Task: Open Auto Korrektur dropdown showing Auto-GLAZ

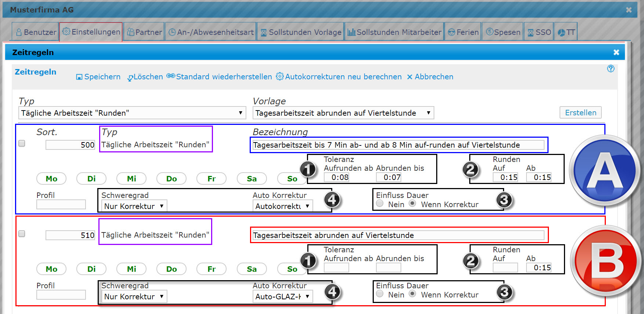Action: coord(283,296)
